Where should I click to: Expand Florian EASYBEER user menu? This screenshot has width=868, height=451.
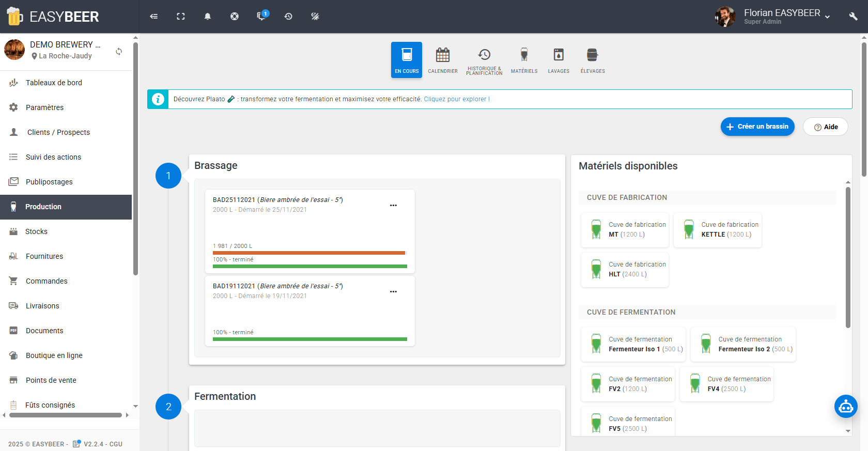[785, 17]
